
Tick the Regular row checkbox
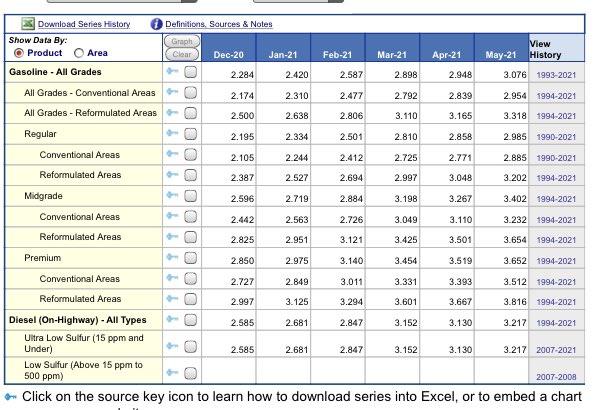point(190,134)
